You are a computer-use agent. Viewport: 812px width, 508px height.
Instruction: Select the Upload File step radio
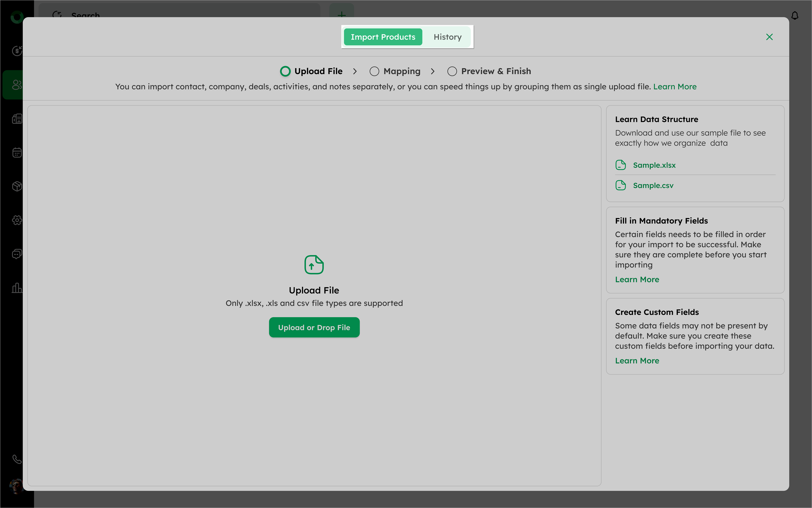click(x=285, y=71)
